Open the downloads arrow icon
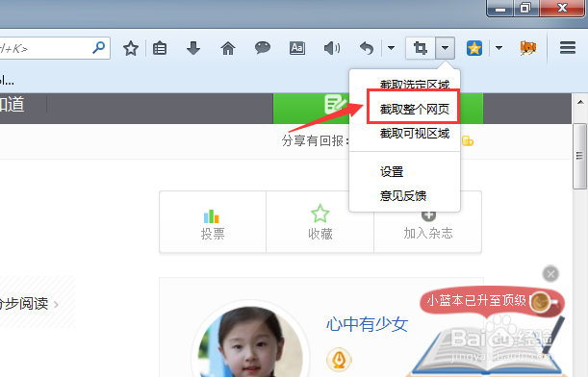Image resolution: width=588 pixels, height=377 pixels. (193, 48)
